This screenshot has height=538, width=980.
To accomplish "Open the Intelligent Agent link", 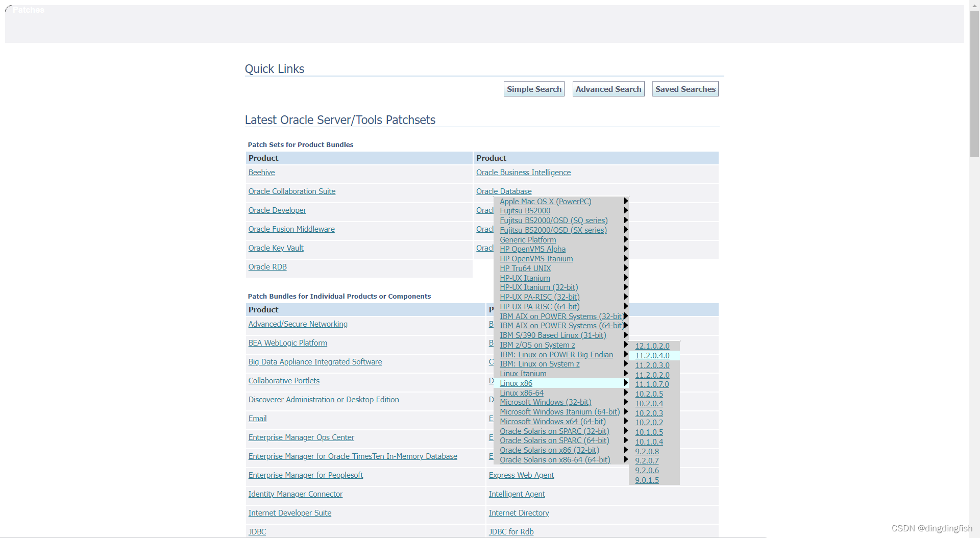I will tap(517, 494).
